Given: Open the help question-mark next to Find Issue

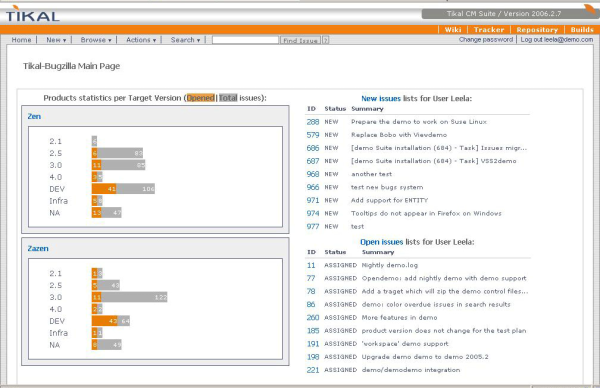Looking at the screenshot, I should [326, 40].
